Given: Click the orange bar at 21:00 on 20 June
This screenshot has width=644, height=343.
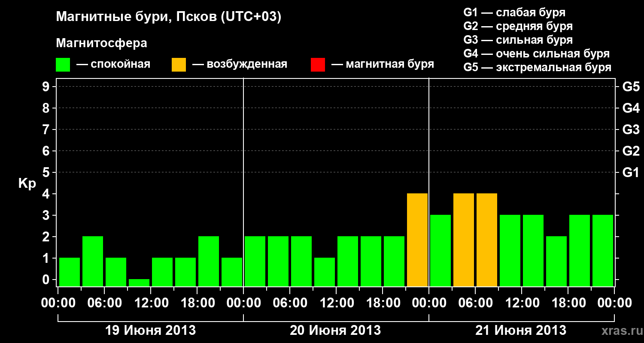Looking at the screenshot, I should pyautogui.click(x=417, y=240).
